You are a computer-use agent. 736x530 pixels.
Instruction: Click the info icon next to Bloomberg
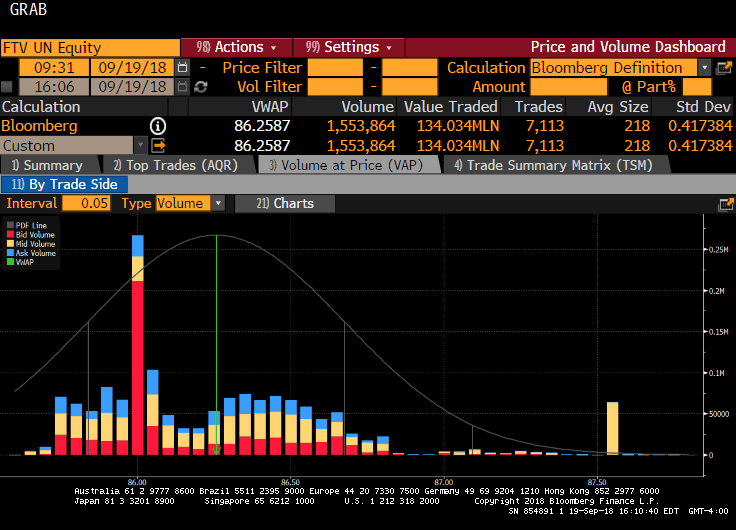158,126
